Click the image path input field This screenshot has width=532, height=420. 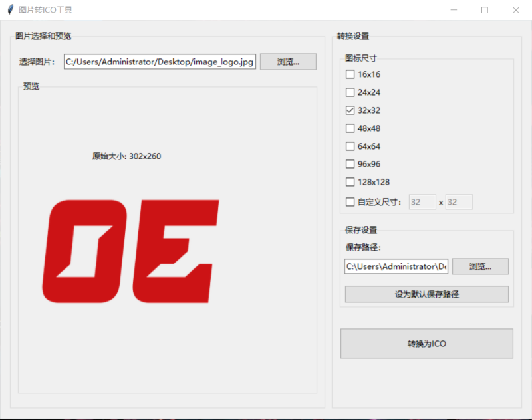click(158, 61)
